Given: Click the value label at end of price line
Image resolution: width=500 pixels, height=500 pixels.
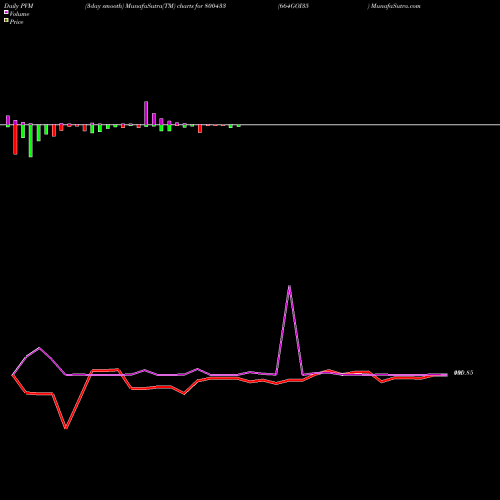Looking at the screenshot, I should click(463, 373).
